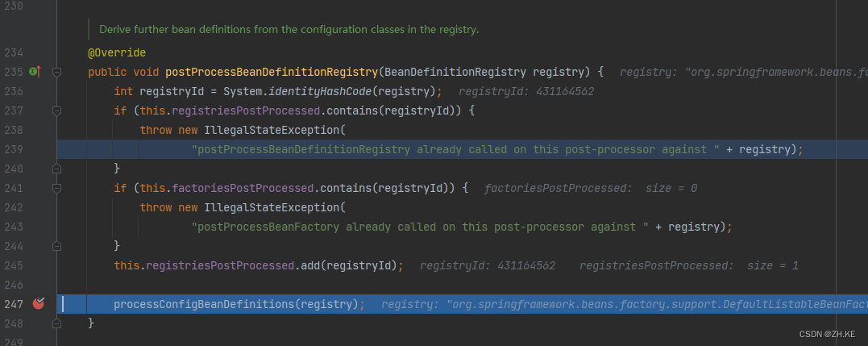Click the rendered doc comment about deriving bean definitions

(289, 29)
